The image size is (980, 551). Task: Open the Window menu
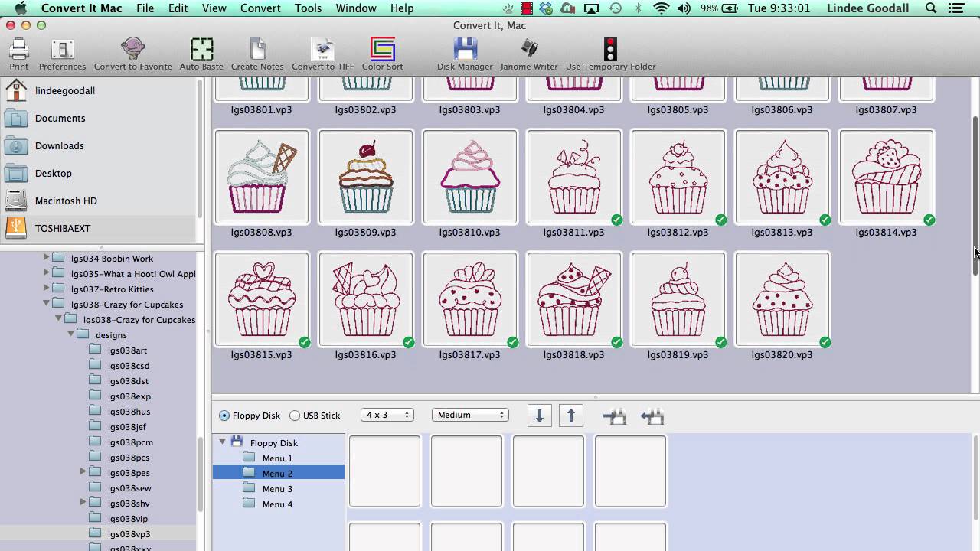coord(356,8)
